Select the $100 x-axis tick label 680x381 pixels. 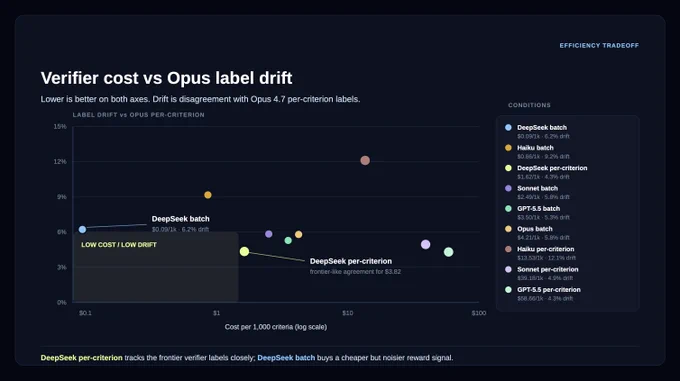479,313
